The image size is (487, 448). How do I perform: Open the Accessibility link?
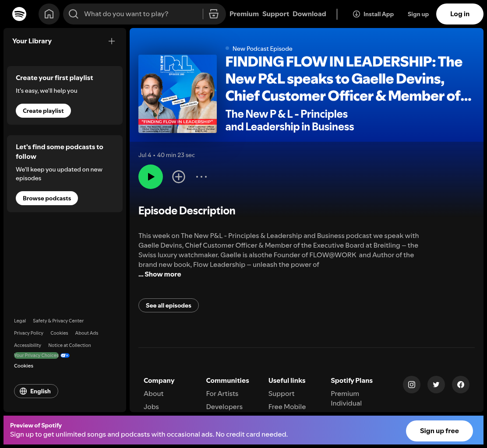point(28,345)
